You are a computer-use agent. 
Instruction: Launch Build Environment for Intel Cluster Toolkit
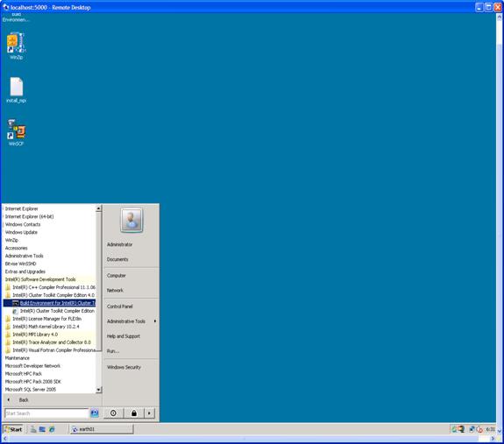point(49,303)
